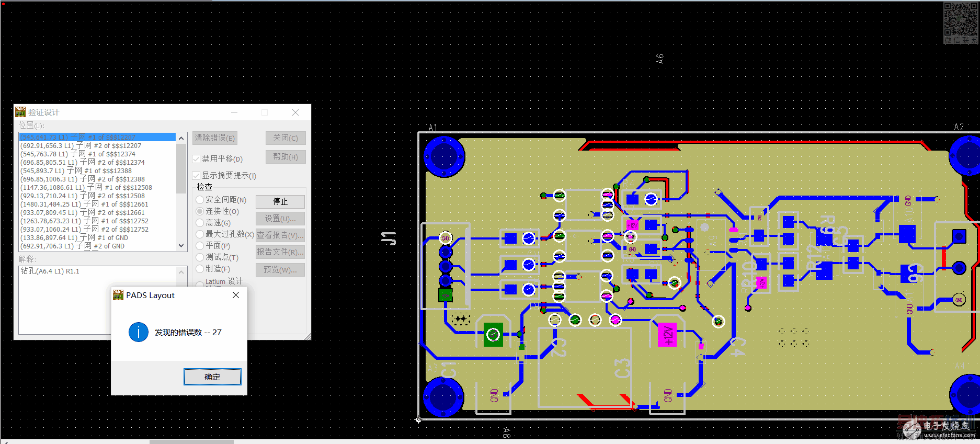Select error row (929.13,710.24 L1) #2 of $$$12508

pos(97,196)
